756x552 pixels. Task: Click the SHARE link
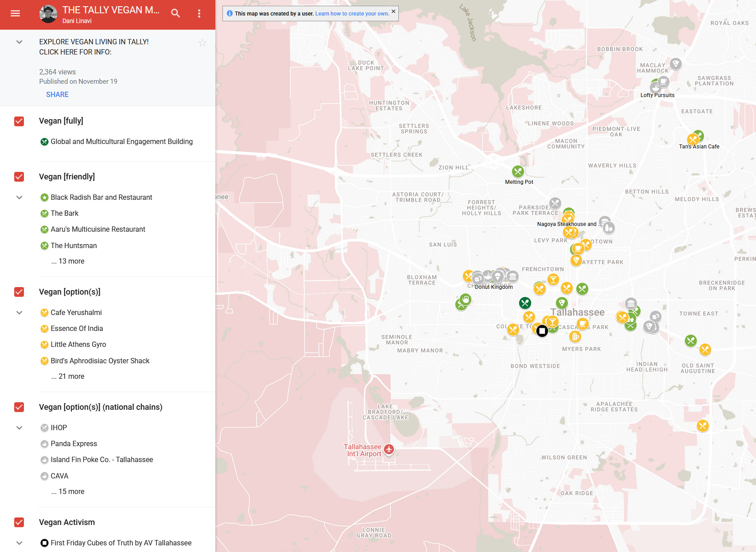pos(57,94)
